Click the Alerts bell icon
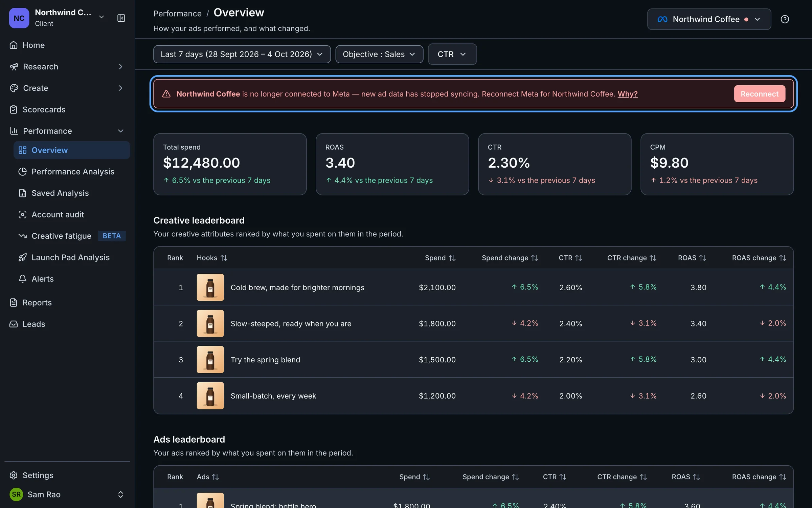This screenshot has width=812, height=508. click(x=22, y=279)
